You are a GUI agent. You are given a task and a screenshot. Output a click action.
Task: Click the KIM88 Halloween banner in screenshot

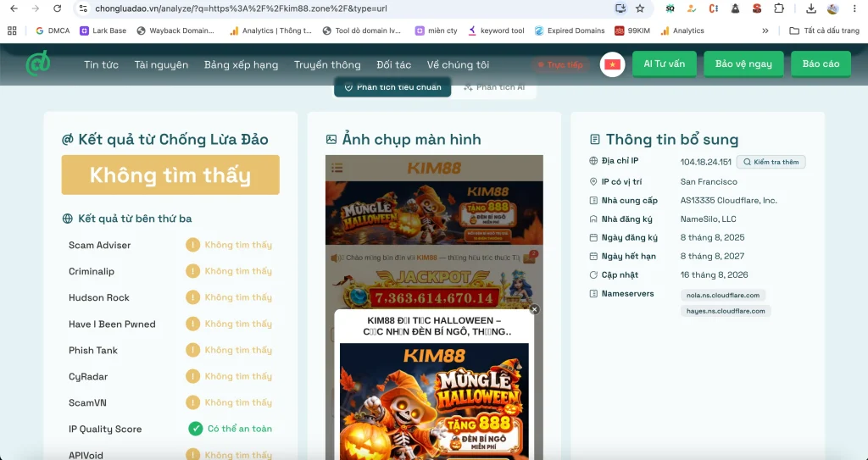(x=434, y=213)
